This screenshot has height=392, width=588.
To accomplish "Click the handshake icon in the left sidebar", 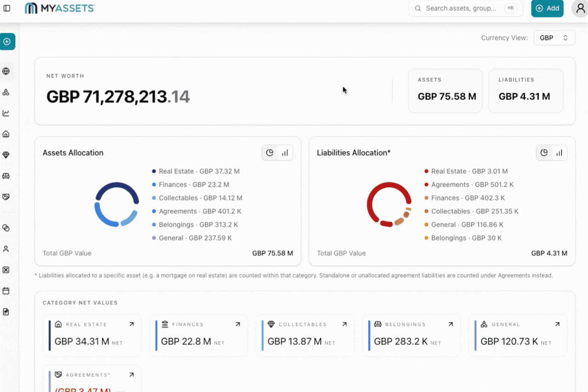I will 6,197.
